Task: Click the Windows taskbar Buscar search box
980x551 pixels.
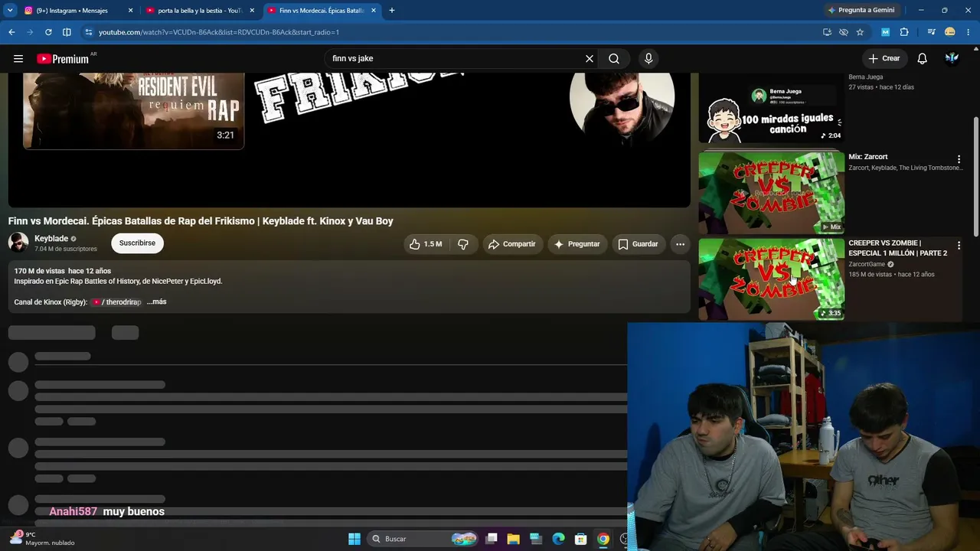Action: coord(423,539)
